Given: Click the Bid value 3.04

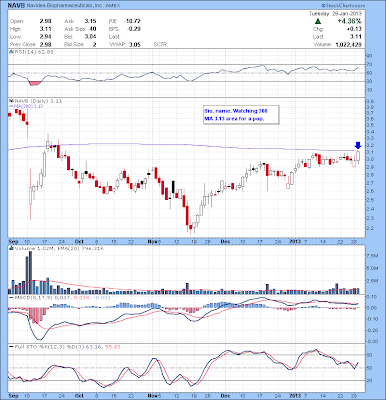Looking at the screenshot, I should coord(90,37).
